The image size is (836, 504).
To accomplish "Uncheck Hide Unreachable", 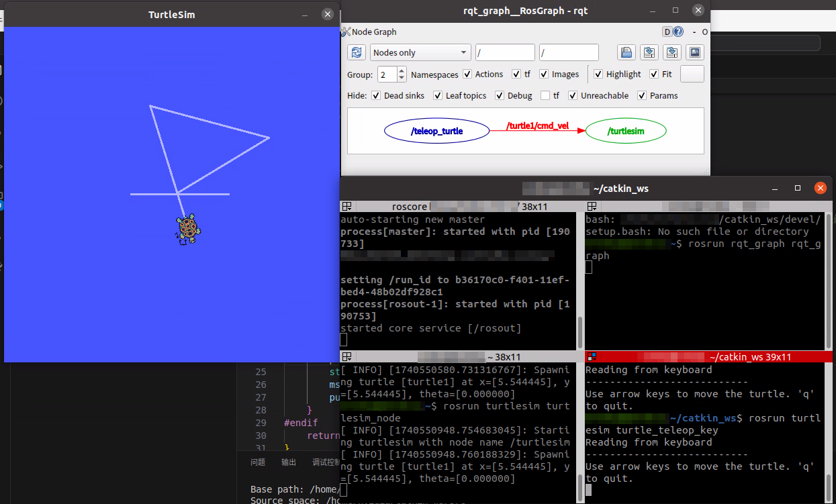I will coord(573,96).
